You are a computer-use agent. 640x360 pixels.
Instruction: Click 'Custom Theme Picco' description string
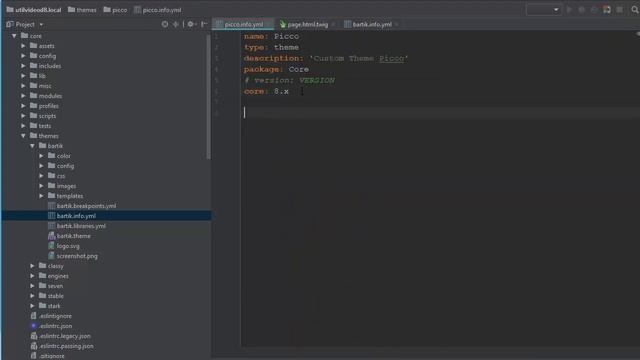click(x=358, y=58)
